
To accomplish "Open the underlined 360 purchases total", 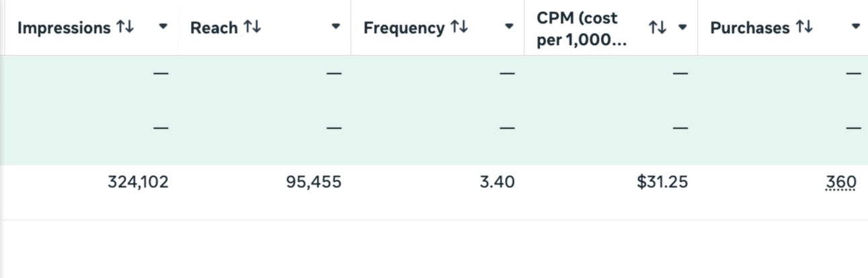I will (841, 183).
